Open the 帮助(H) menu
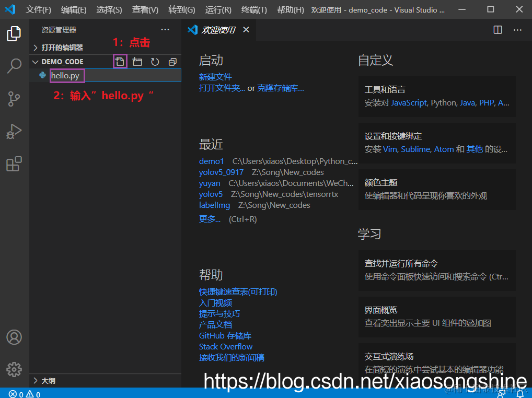Image resolution: width=532 pixels, height=398 pixels. pyautogui.click(x=291, y=10)
